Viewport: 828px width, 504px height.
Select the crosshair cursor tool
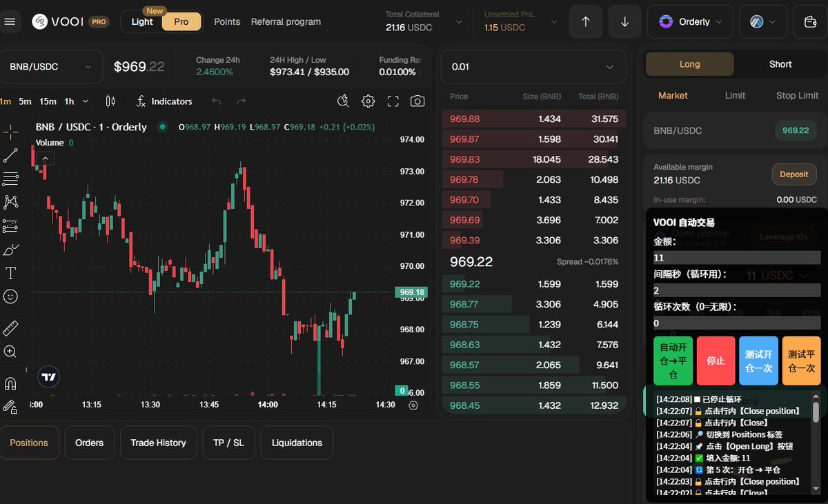click(10, 131)
